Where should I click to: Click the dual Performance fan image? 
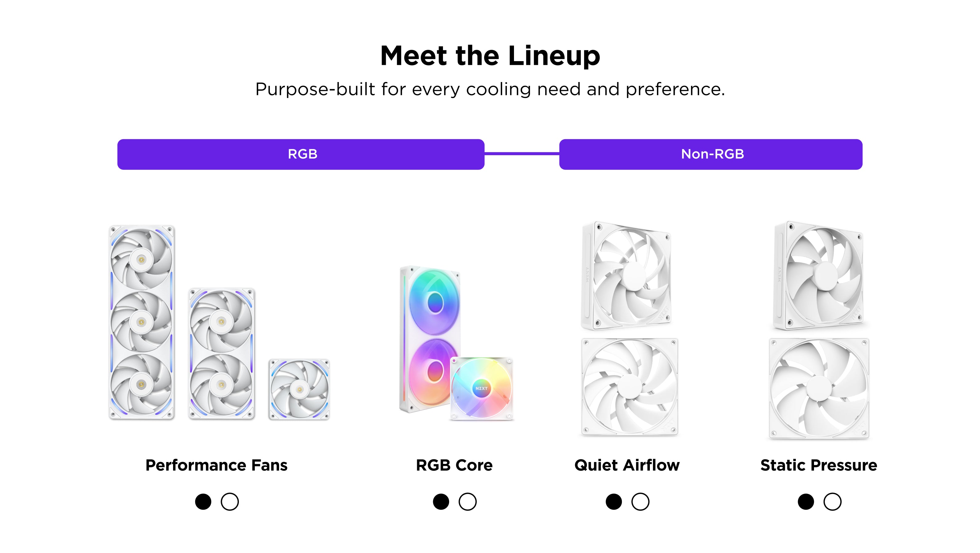pos(221,353)
